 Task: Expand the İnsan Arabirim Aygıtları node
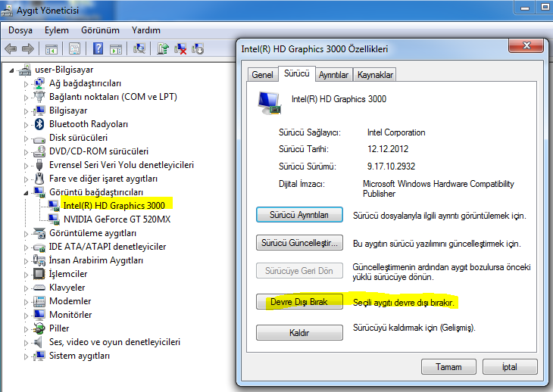tap(26, 261)
